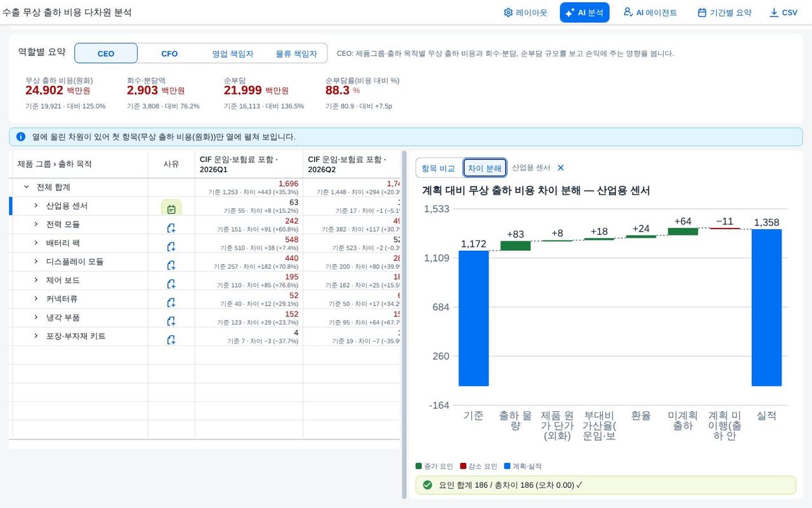Open the reason note for 산업용 센서
The width and height of the screenshot is (812, 508).
click(171, 209)
